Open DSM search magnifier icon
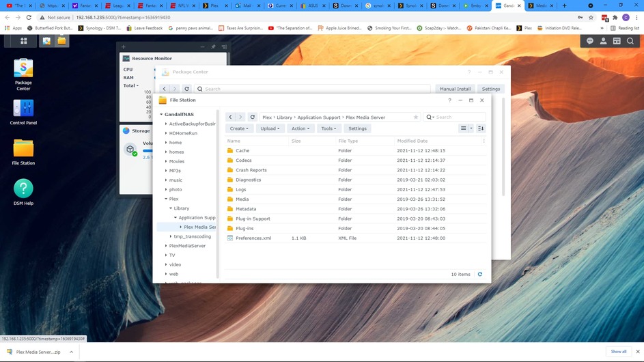The width and height of the screenshot is (644, 362). pyautogui.click(x=630, y=41)
